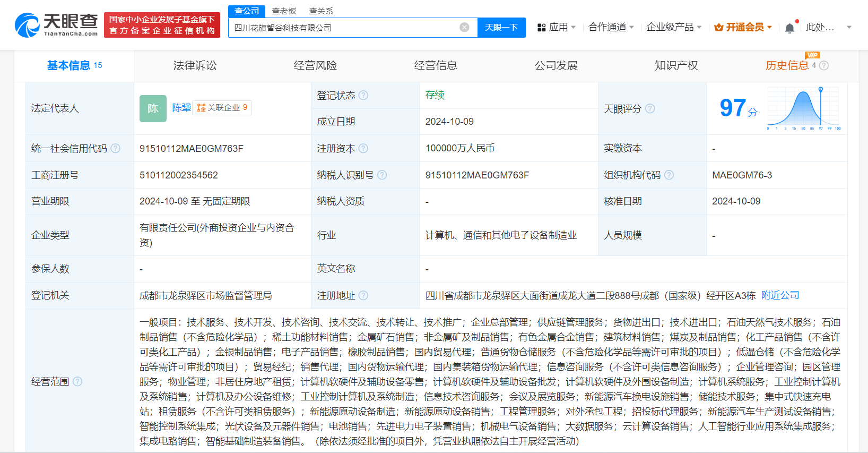This screenshot has height=453, width=868.
Task: Open legal representative 陈骥 link
Action: coord(181,108)
